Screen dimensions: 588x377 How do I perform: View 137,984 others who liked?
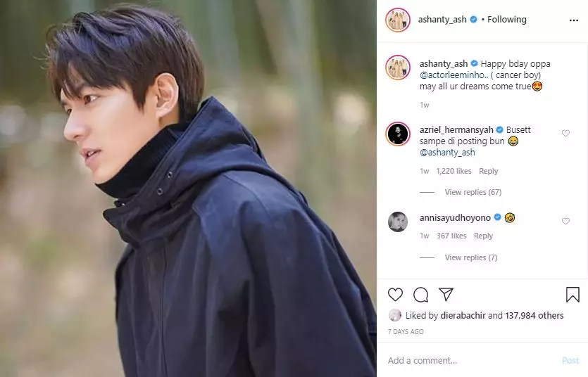[x=534, y=316]
